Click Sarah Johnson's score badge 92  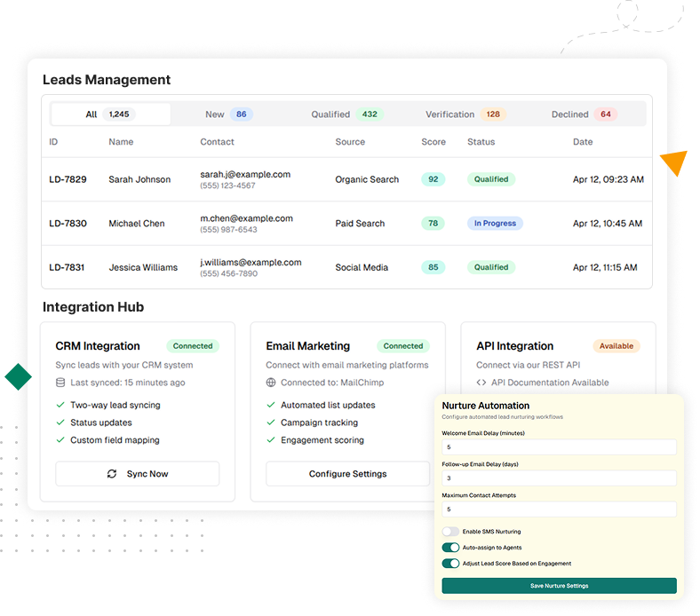click(x=434, y=180)
